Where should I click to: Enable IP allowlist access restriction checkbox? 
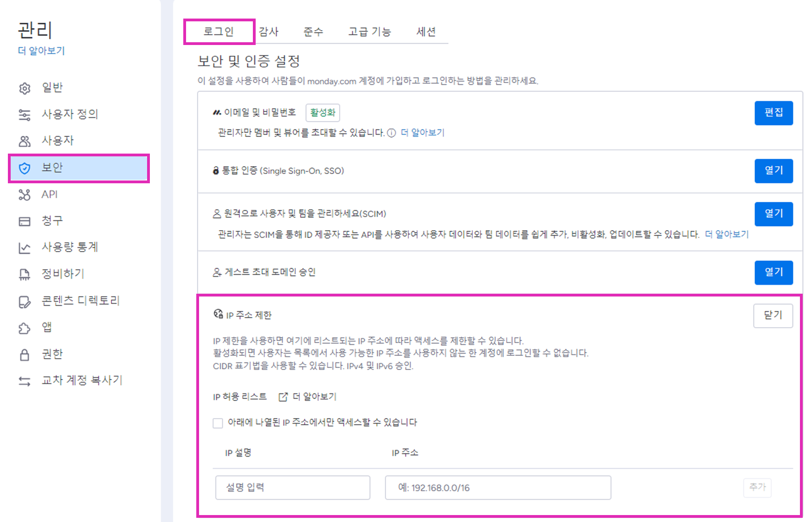[218, 423]
